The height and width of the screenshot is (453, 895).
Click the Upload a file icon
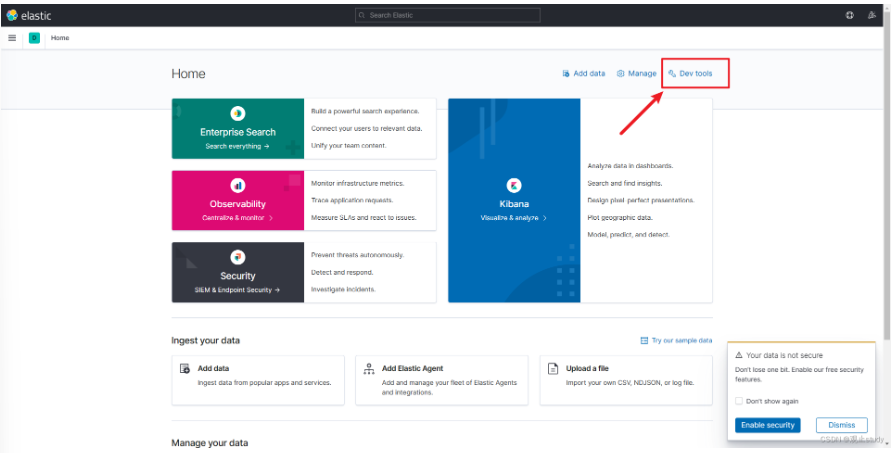coord(553,369)
